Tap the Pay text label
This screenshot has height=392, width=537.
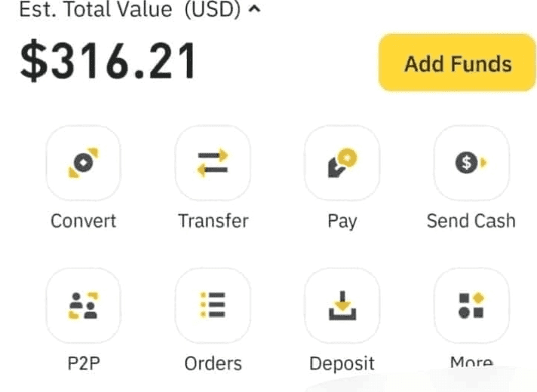pos(342,221)
